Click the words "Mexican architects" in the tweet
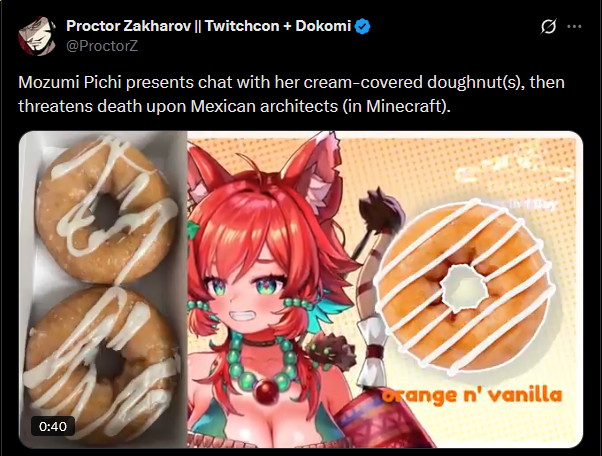Viewport: 602px width, 456px height. [264, 106]
